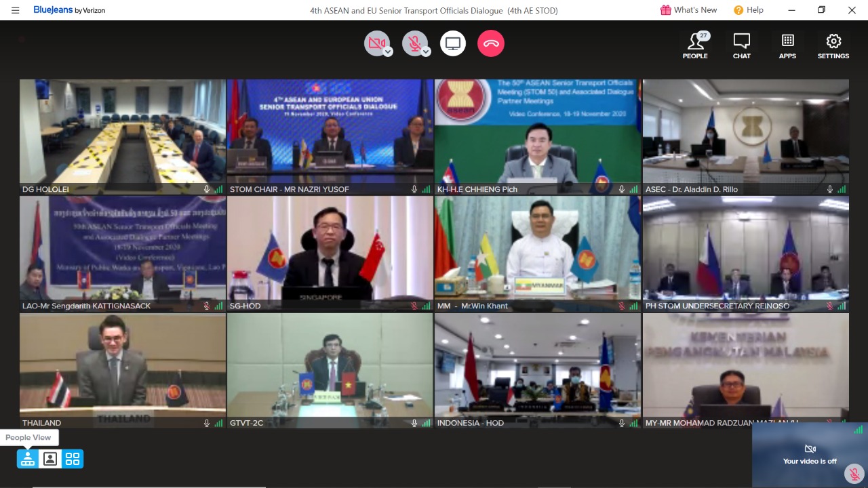The image size is (868, 488).
Task: Click the What's New link
Action: pos(688,10)
